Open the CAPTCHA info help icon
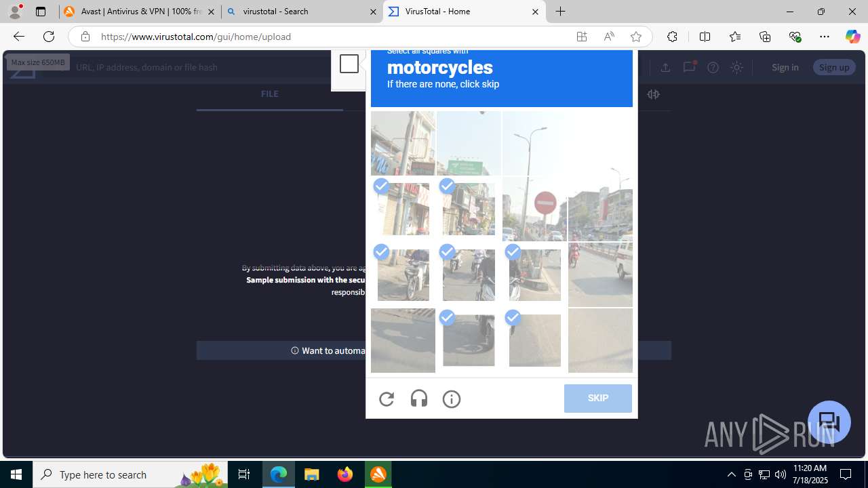 click(x=452, y=399)
